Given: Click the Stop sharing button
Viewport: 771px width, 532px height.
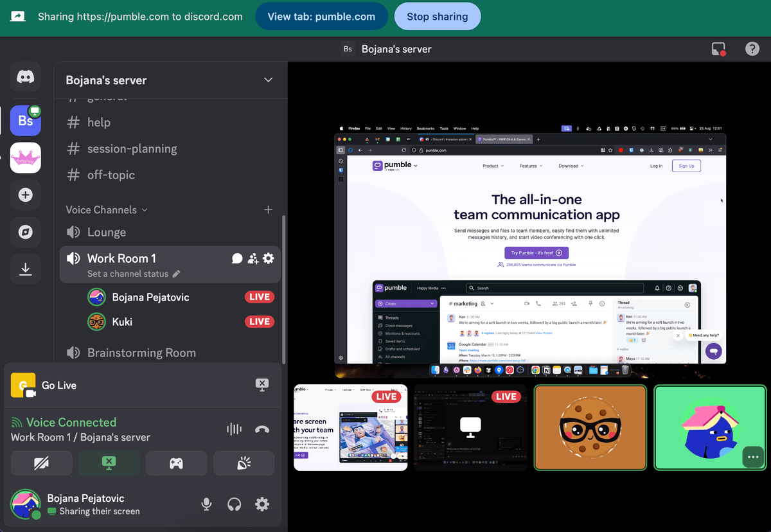Looking at the screenshot, I should coord(438,16).
